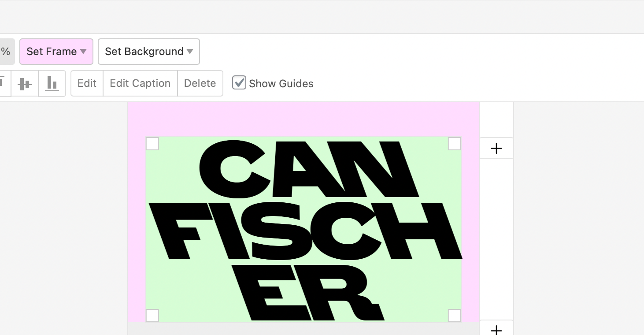Choose the align top icon
The height and width of the screenshot is (335, 644).
pos(4,83)
